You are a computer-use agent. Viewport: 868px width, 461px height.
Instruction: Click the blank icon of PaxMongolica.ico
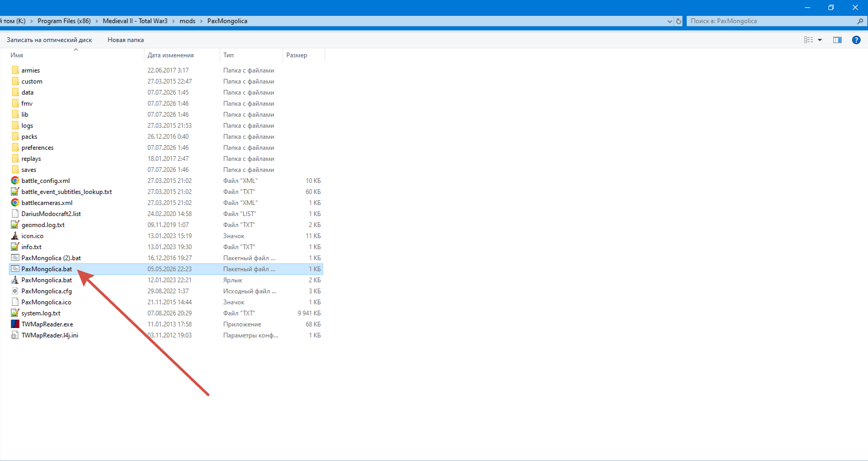(x=15, y=302)
